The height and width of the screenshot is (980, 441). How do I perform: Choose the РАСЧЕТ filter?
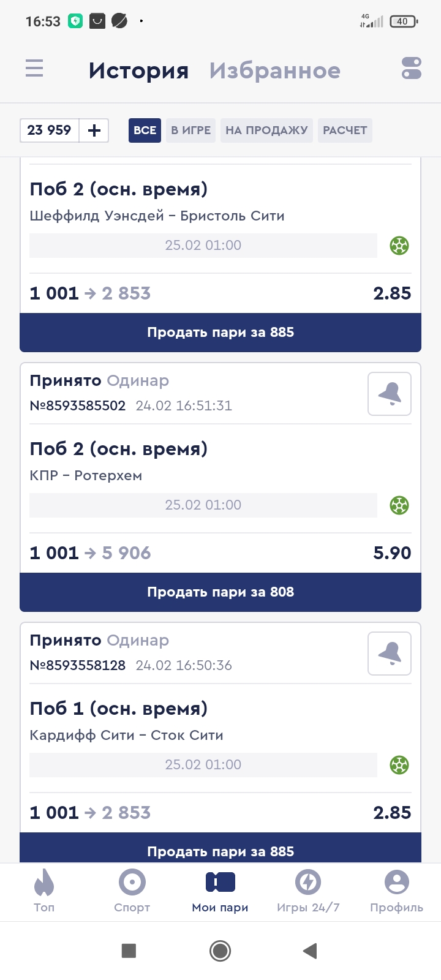(x=345, y=130)
